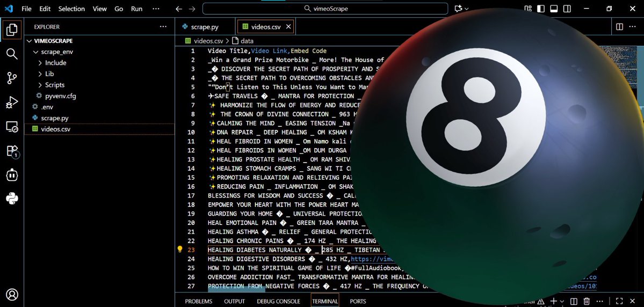644x307 pixels.
Task: Open the Go menu
Action: pos(119,9)
